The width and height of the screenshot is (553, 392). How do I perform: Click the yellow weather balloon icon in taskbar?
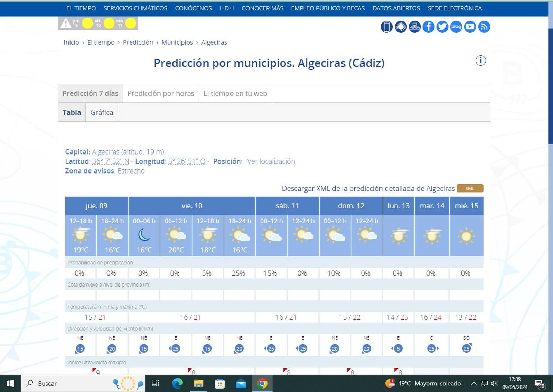click(x=128, y=383)
